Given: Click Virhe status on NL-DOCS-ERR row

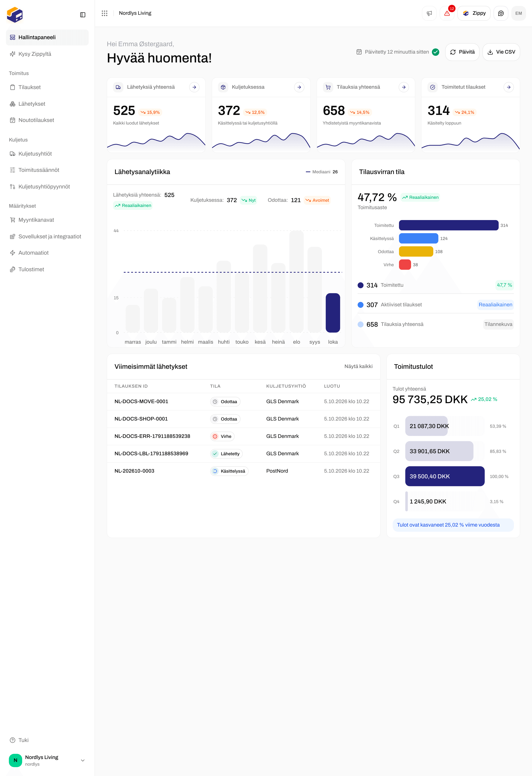Looking at the screenshot, I should [x=222, y=436].
